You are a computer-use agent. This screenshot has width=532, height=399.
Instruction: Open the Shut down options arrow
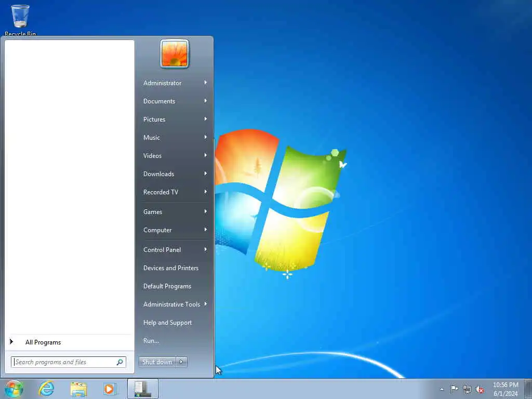click(x=181, y=362)
